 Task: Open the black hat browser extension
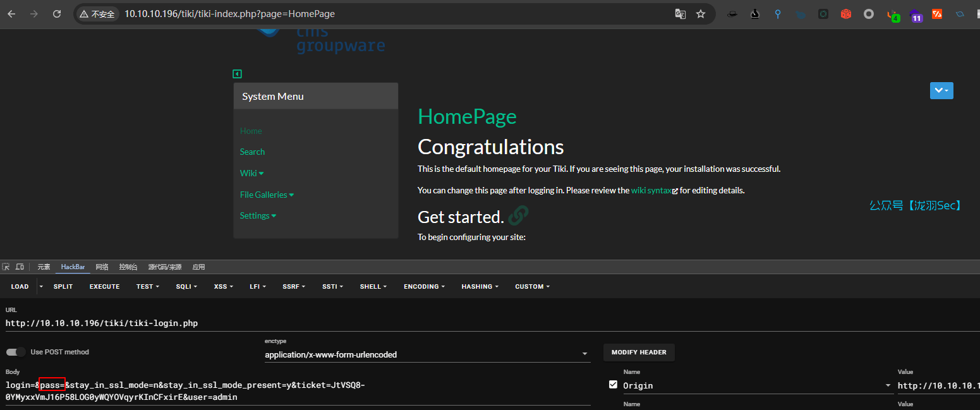click(x=732, y=14)
